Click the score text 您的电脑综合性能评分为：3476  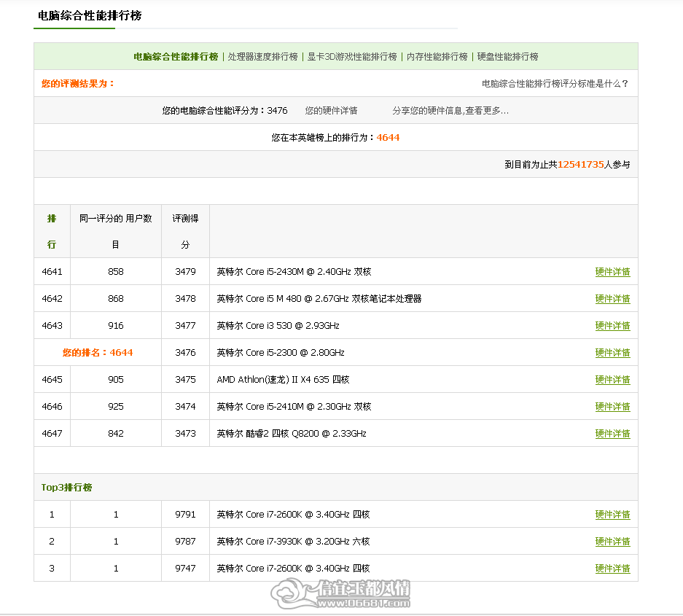point(225,111)
